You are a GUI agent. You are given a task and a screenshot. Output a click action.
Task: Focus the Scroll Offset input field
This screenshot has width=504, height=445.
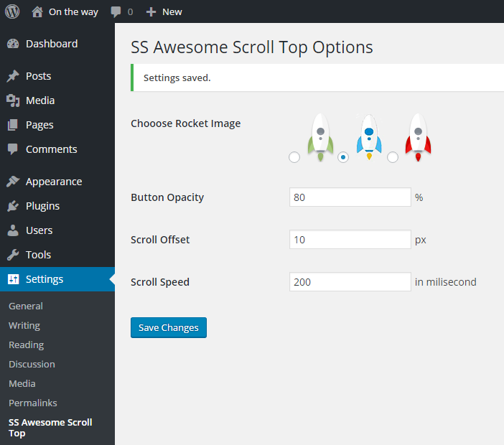[350, 240]
